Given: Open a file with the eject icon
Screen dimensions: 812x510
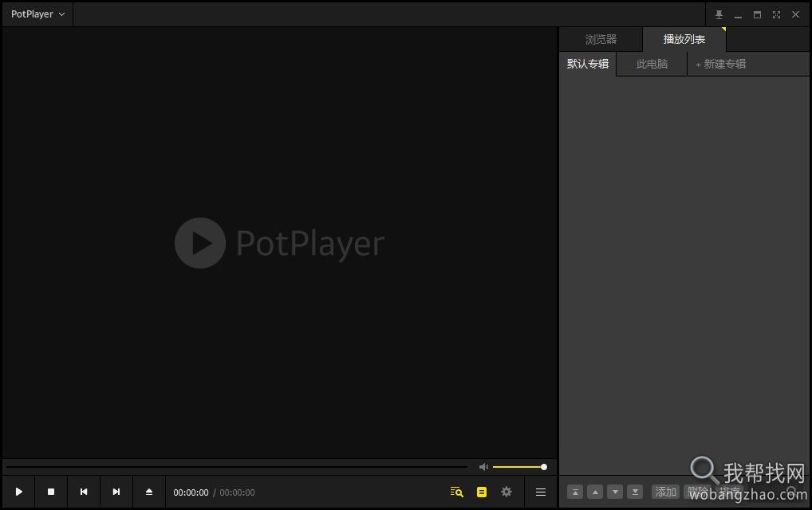Looking at the screenshot, I should [148, 492].
